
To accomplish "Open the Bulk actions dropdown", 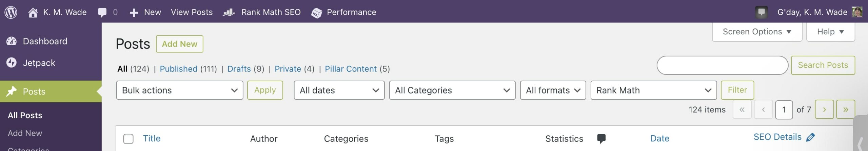I will 179,90.
